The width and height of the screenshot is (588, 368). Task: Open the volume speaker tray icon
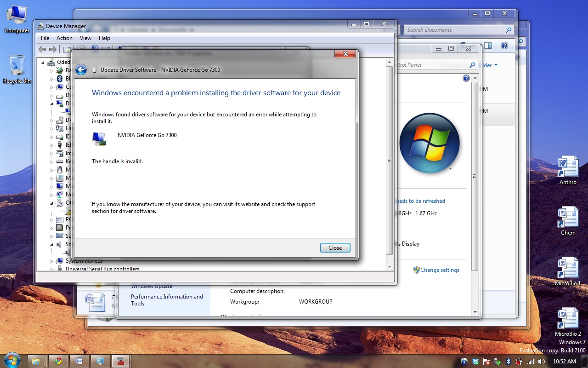(542, 362)
